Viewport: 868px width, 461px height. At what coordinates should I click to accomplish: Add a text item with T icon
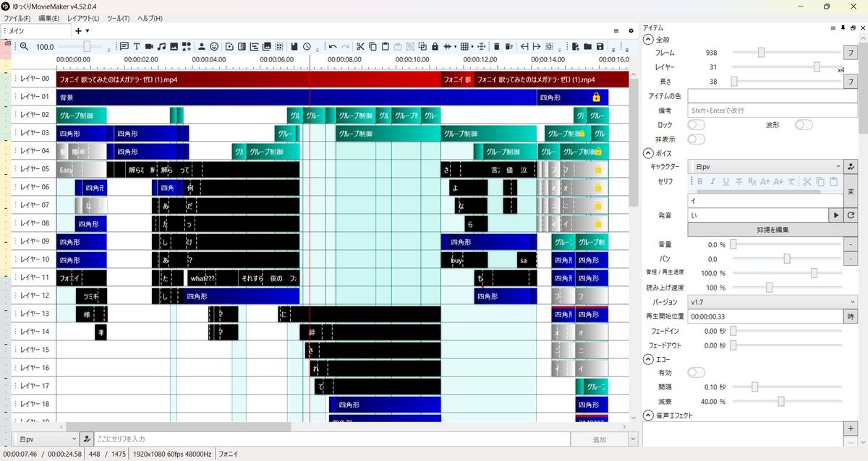(x=136, y=46)
